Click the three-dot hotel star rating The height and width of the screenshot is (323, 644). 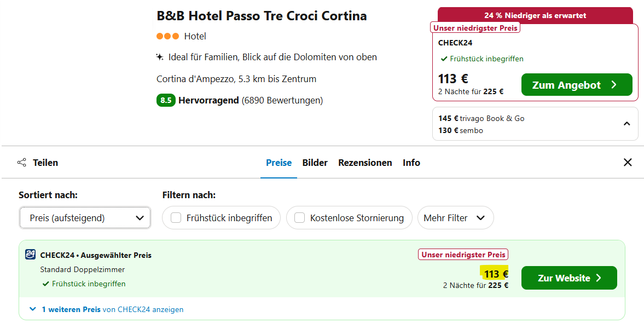167,36
